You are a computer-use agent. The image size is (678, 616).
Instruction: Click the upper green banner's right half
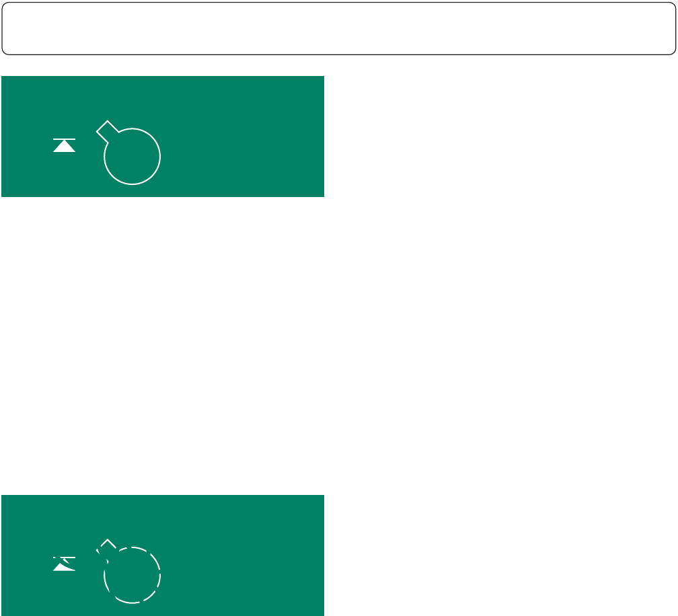click(243, 137)
